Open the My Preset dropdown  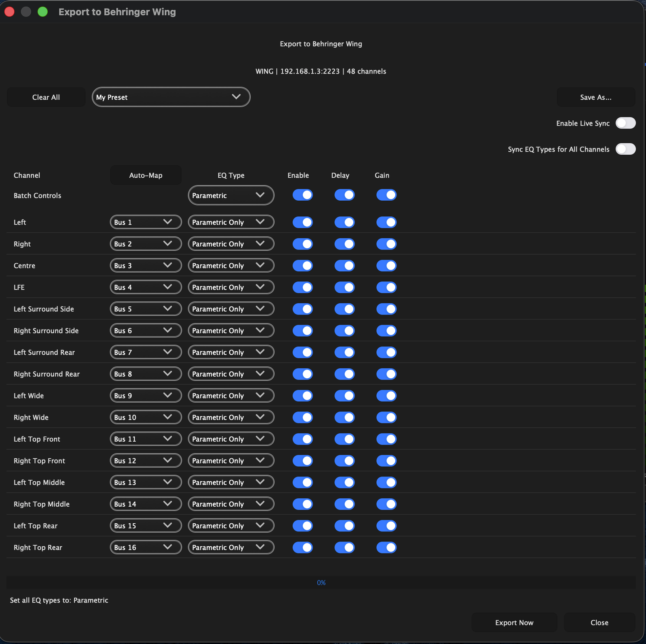tap(171, 97)
